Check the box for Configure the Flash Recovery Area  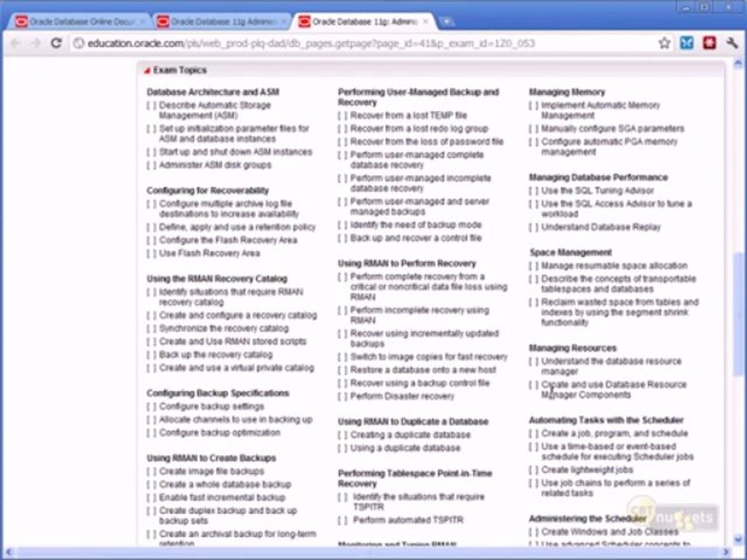coord(152,240)
